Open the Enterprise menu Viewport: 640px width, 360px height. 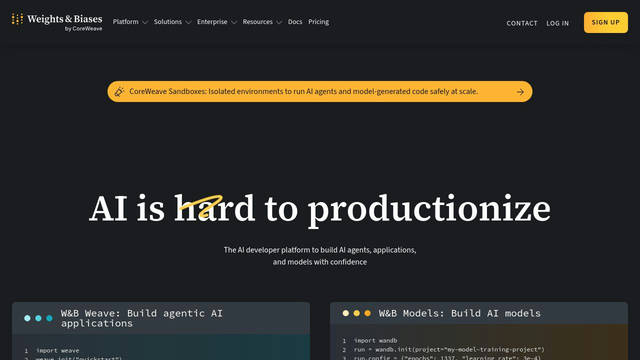(x=212, y=22)
